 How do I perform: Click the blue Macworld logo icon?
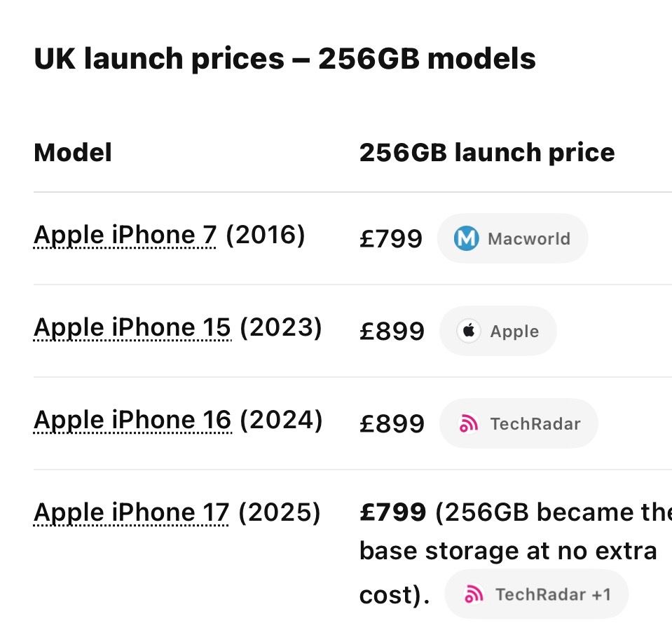click(x=466, y=238)
